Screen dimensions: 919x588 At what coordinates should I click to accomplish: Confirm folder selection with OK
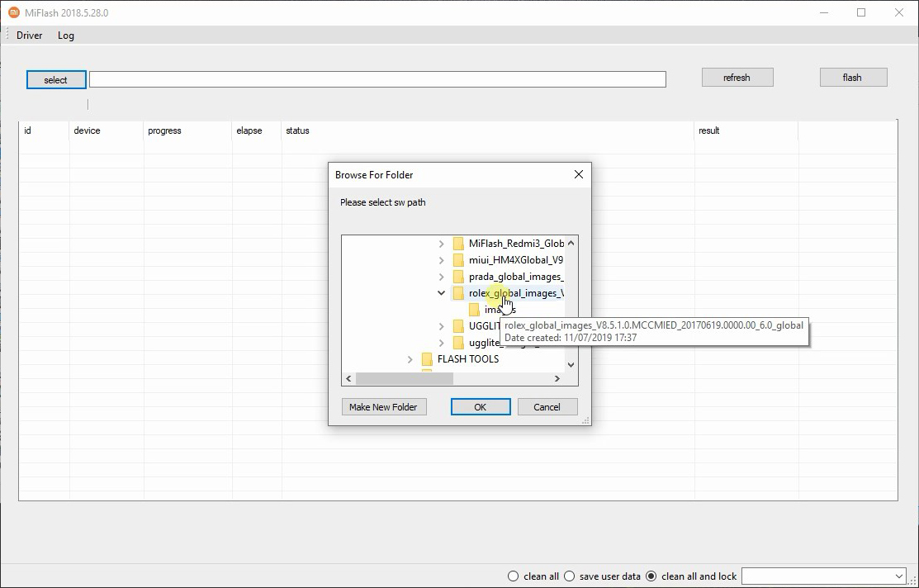point(480,407)
